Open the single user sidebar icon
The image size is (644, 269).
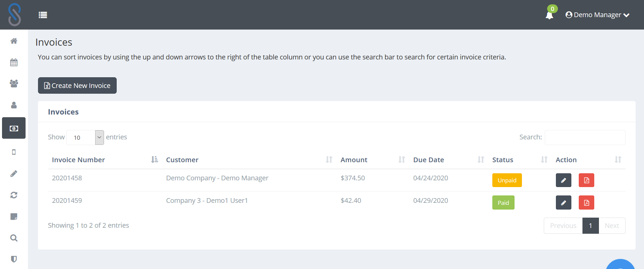(x=14, y=105)
